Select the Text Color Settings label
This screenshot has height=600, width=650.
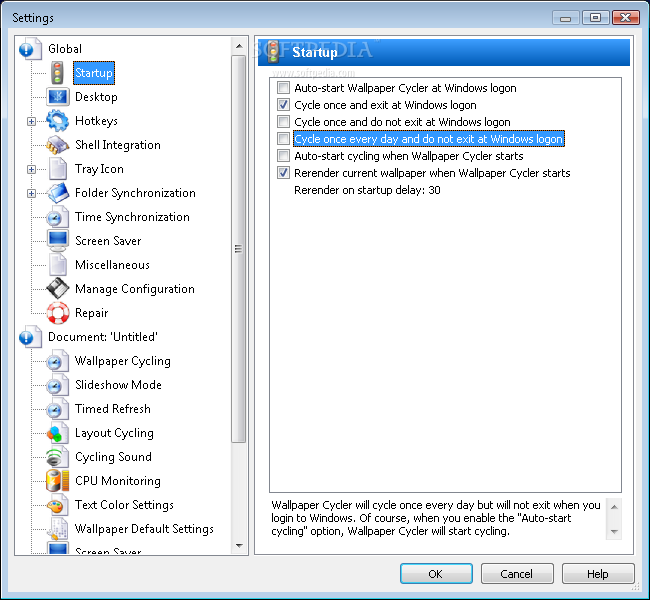point(124,505)
